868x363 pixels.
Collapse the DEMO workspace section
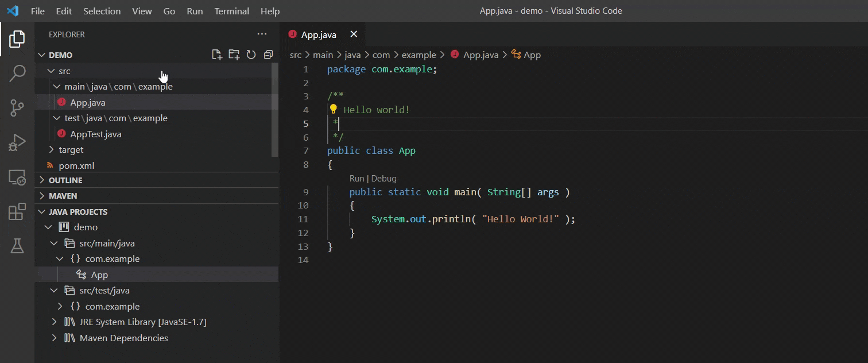point(42,55)
